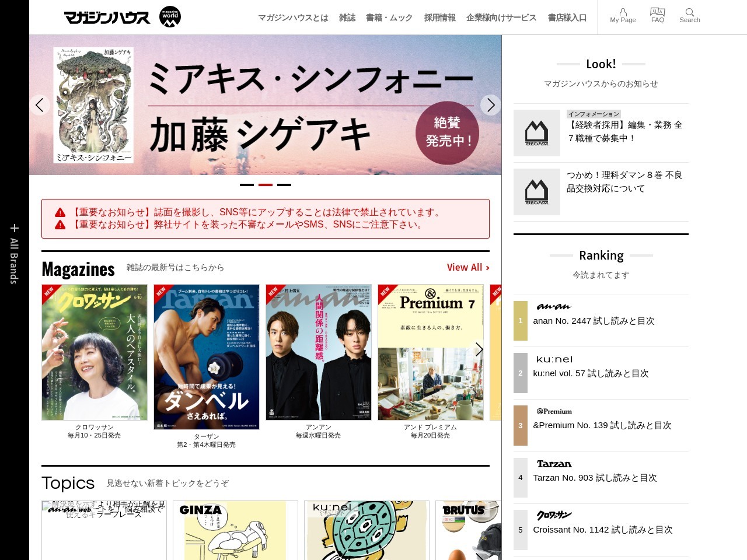The height and width of the screenshot is (560, 747).
Task: Click クロワッサン caption text
Action: point(95,427)
